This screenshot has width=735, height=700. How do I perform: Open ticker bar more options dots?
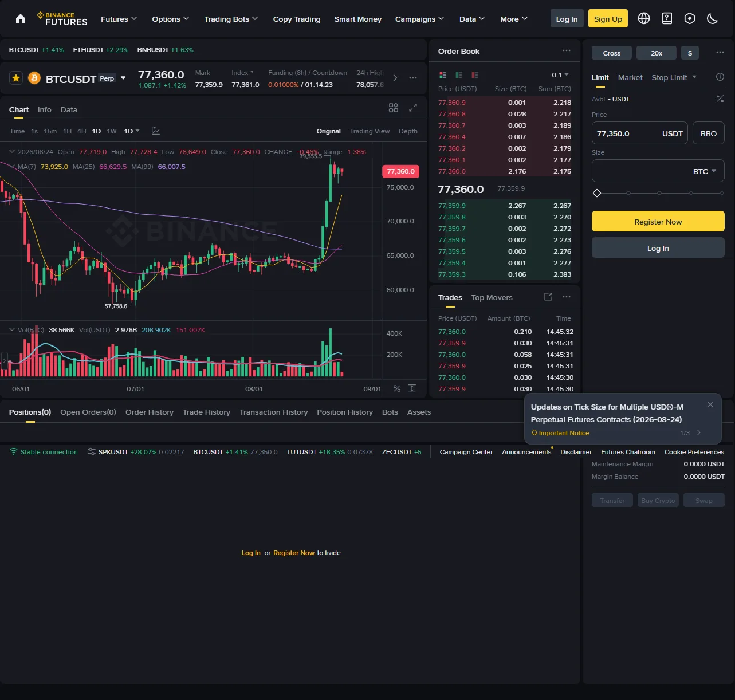click(413, 78)
